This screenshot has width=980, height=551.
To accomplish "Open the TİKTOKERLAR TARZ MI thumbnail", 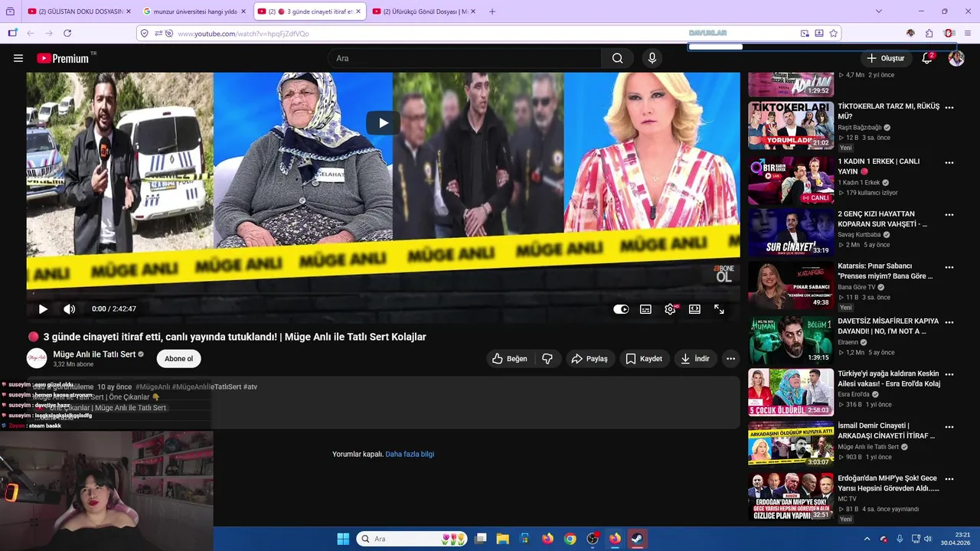I will point(791,126).
